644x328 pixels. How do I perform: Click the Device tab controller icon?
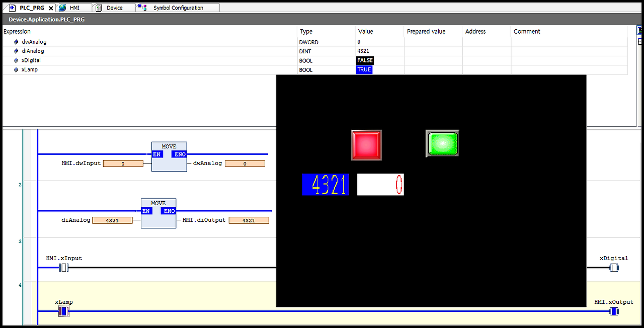(99, 7)
